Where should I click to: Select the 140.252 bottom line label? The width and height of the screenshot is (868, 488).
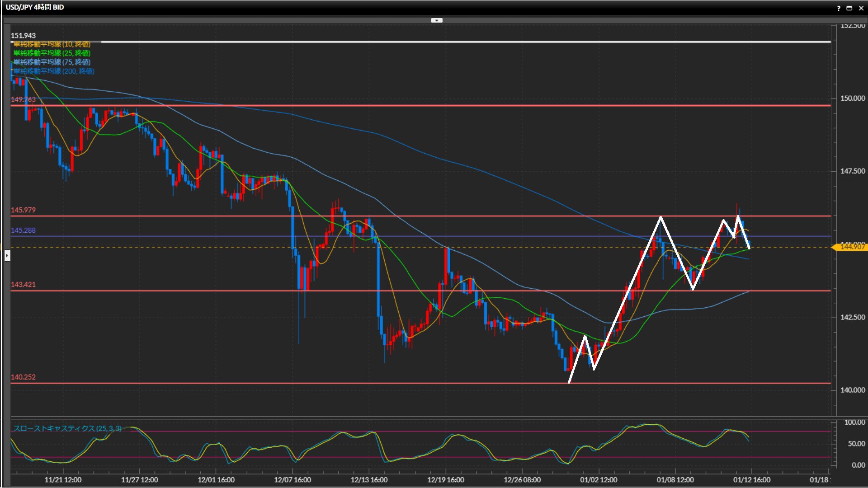pos(23,377)
